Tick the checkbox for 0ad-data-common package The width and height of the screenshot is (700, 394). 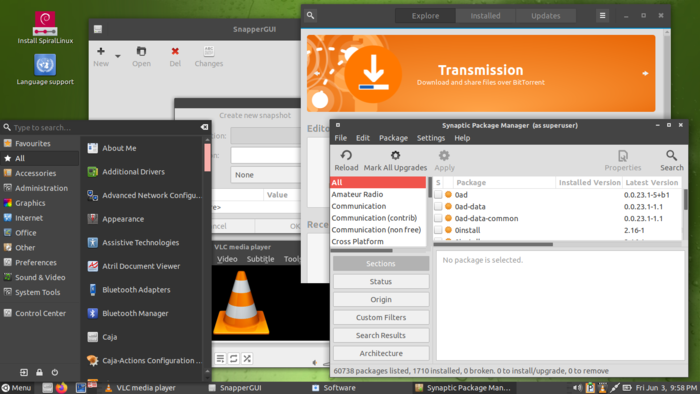pyautogui.click(x=438, y=218)
